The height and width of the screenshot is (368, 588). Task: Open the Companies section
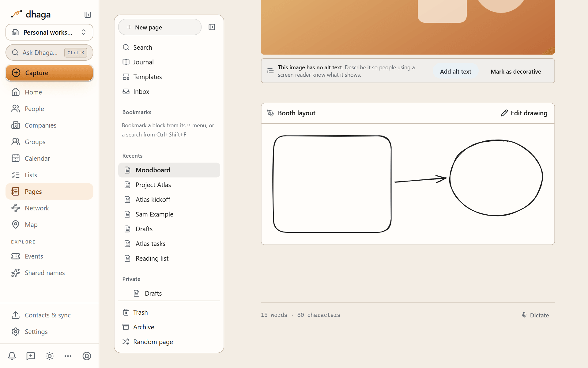coord(49,125)
